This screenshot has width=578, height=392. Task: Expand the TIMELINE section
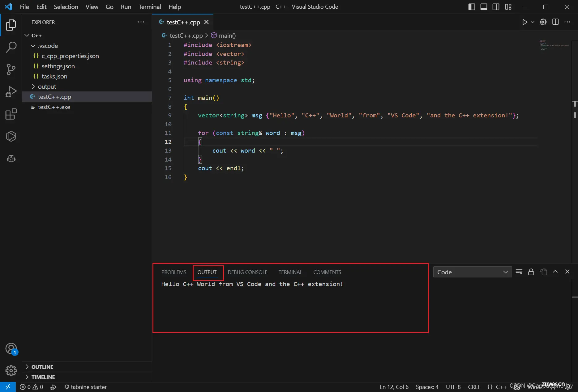coord(87,377)
